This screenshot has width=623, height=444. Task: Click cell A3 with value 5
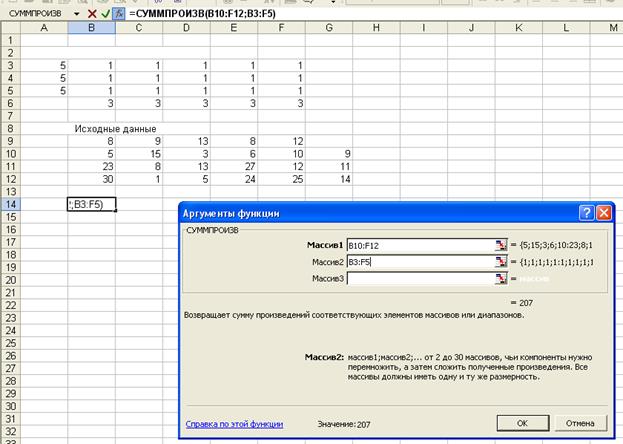[x=44, y=66]
